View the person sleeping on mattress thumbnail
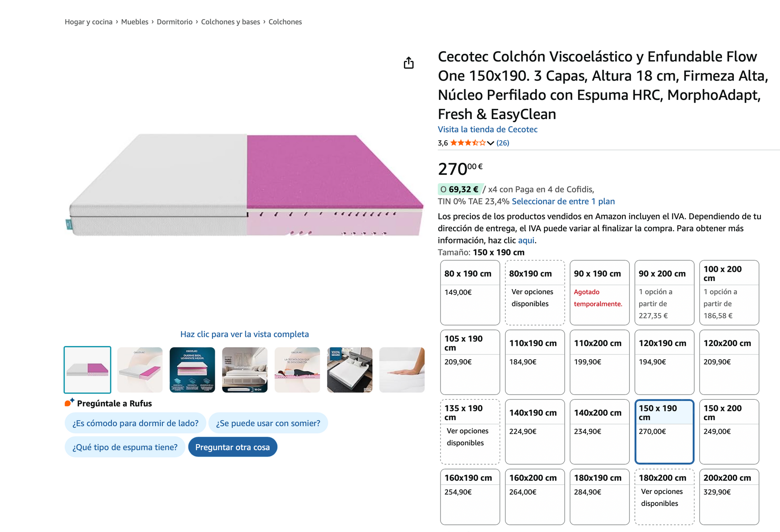 297,370
